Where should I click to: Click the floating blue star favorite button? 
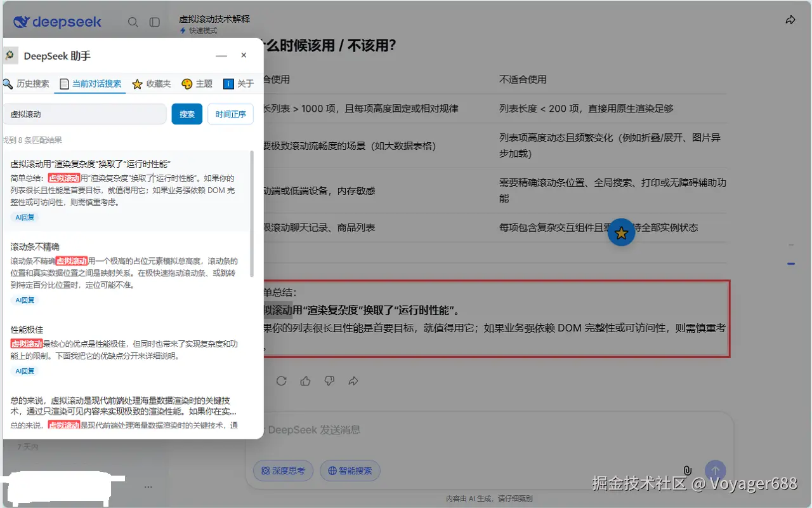(x=622, y=233)
